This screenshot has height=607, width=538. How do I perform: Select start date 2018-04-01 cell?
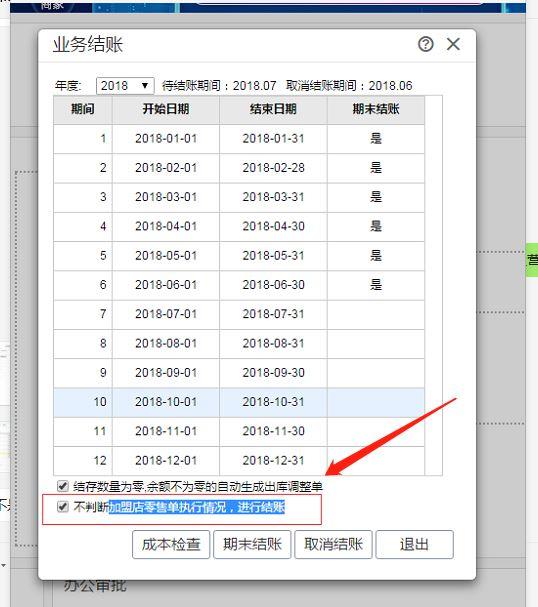coord(166,226)
